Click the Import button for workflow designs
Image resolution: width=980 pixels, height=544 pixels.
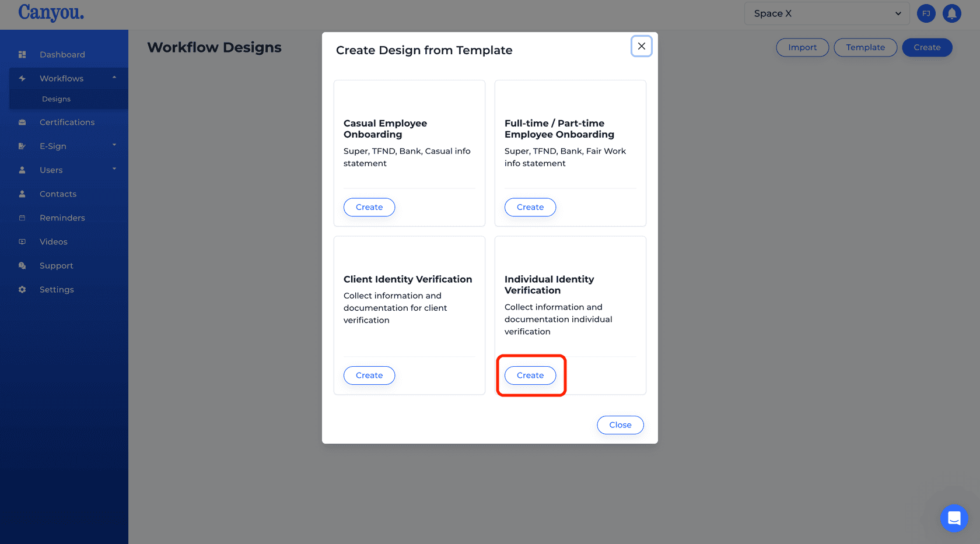pos(802,47)
